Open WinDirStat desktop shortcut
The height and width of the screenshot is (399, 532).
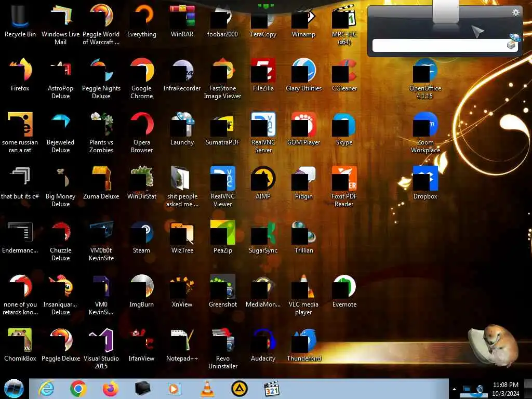pos(141,182)
